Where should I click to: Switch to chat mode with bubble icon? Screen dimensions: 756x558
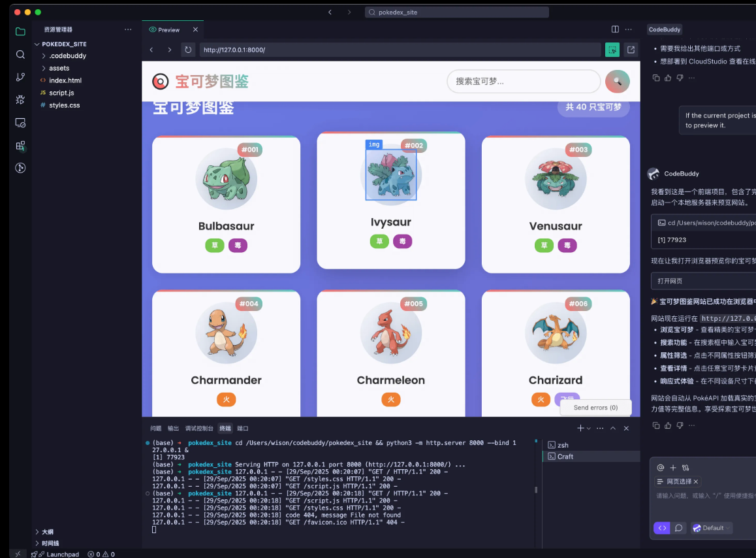pos(678,528)
